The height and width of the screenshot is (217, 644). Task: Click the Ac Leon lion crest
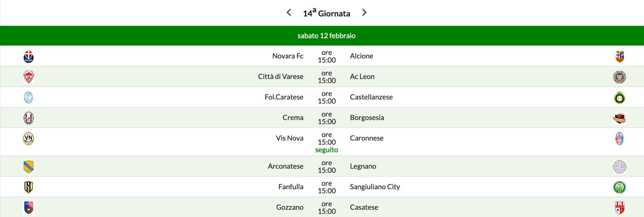click(620, 77)
